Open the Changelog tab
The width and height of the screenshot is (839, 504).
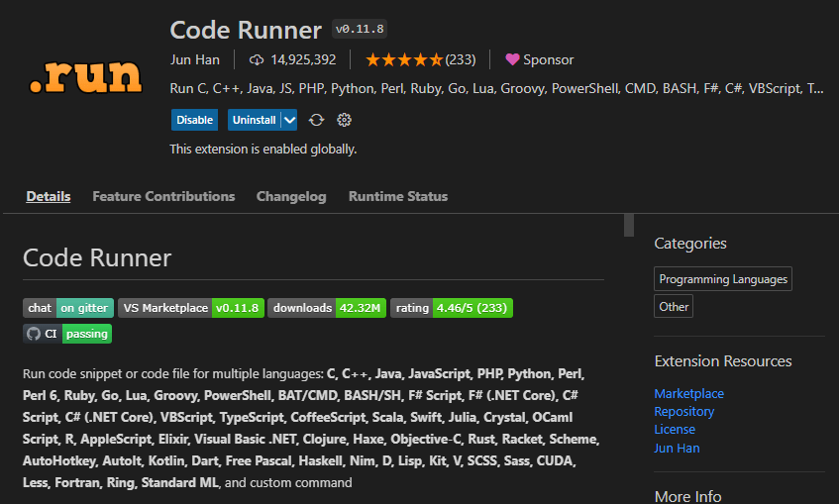click(291, 196)
